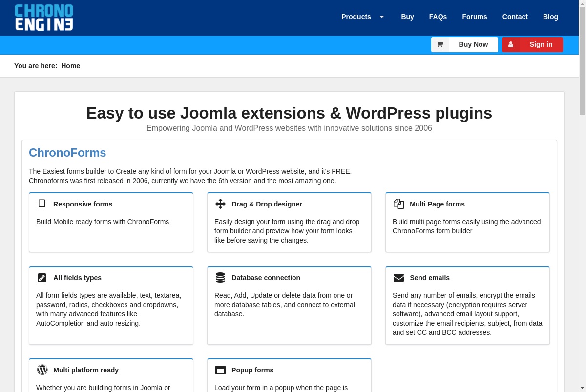Click the page vertical scrollbar thumb
This screenshot has width=586, height=392.
point(582,61)
